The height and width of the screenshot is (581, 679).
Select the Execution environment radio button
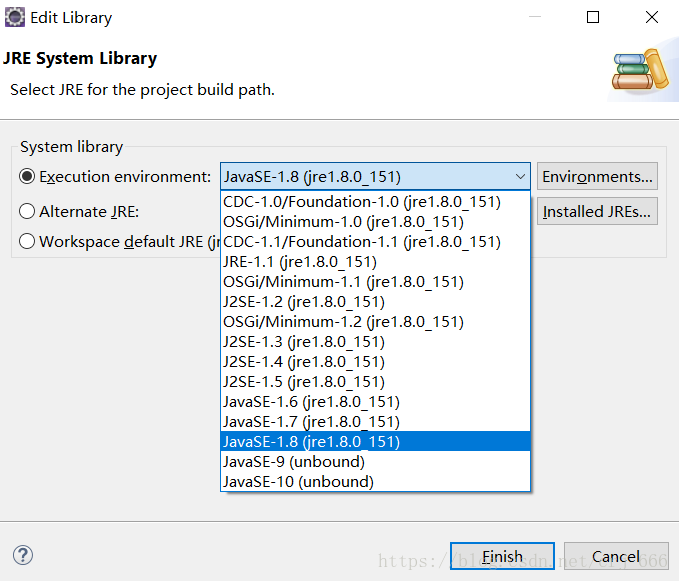click(x=27, y=177)
